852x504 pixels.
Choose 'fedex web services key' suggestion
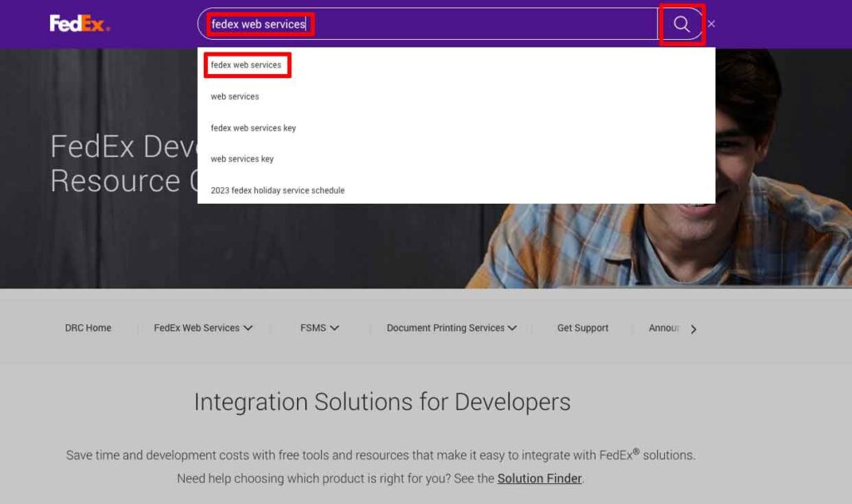(x=253, y=127)
